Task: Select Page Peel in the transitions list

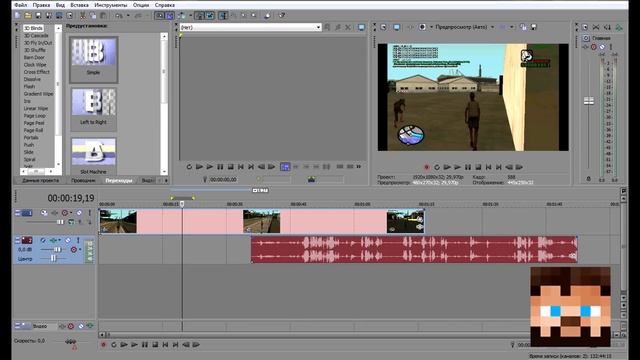Action: click(x=34, y=123)
